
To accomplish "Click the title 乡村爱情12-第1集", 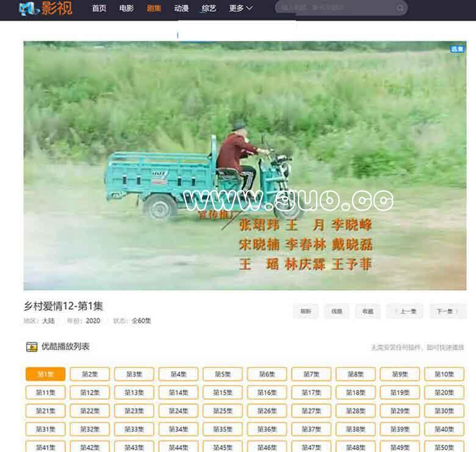I will (63, 306).
